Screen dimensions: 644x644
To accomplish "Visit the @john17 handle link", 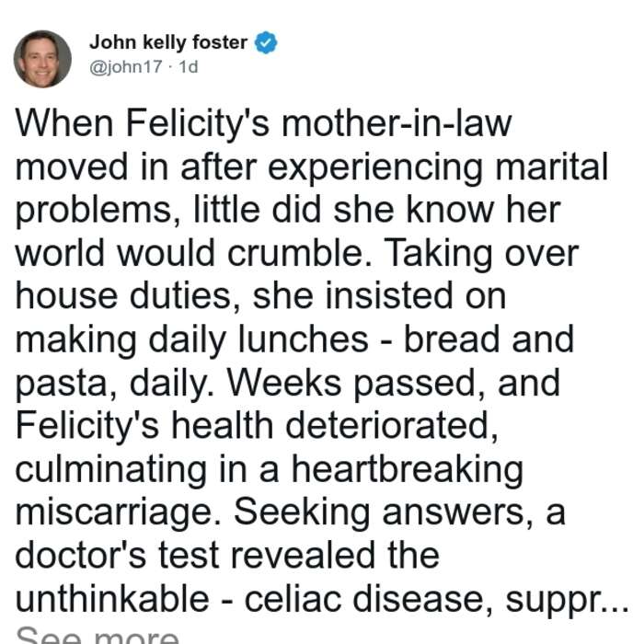I will 126,66.
